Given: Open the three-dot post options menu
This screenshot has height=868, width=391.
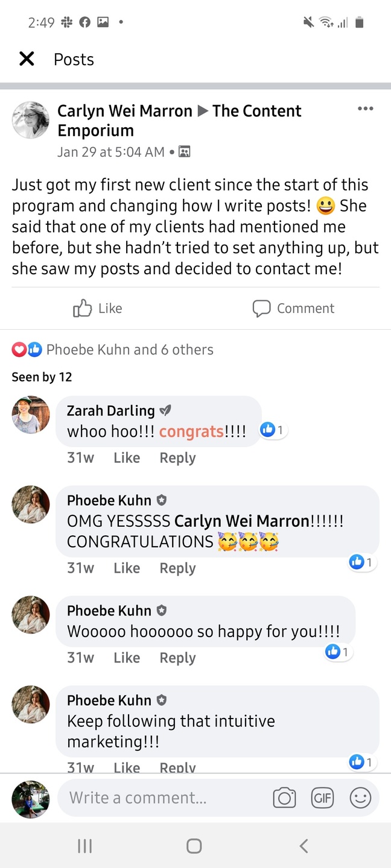Looking at the screenshot, I should [x=365, y=108].
